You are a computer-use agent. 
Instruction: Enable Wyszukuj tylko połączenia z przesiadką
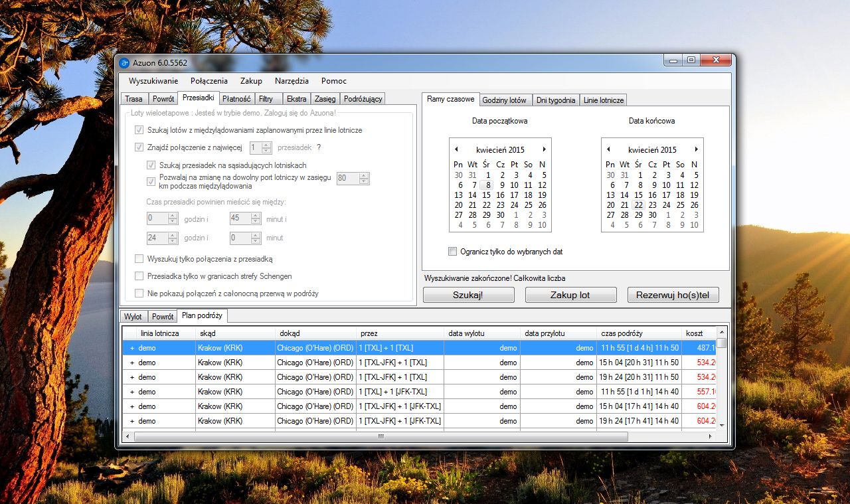tap(139, 259)
